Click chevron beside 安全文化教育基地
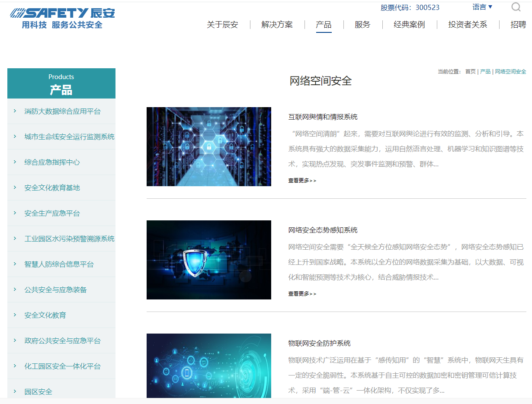Viewport: 532px width, 404px height. [15, 188]
